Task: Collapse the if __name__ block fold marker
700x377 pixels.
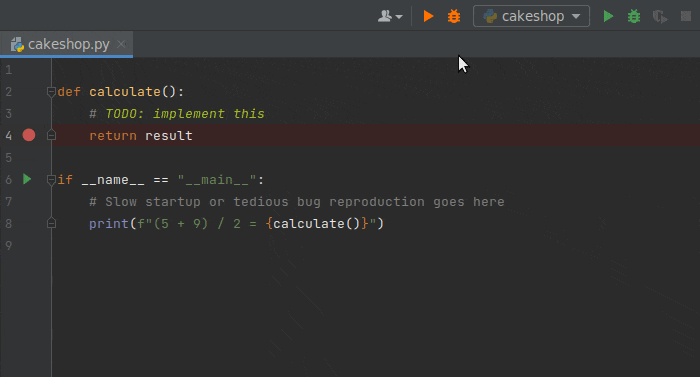Action: pyautogui.click(x=51, y=180)
